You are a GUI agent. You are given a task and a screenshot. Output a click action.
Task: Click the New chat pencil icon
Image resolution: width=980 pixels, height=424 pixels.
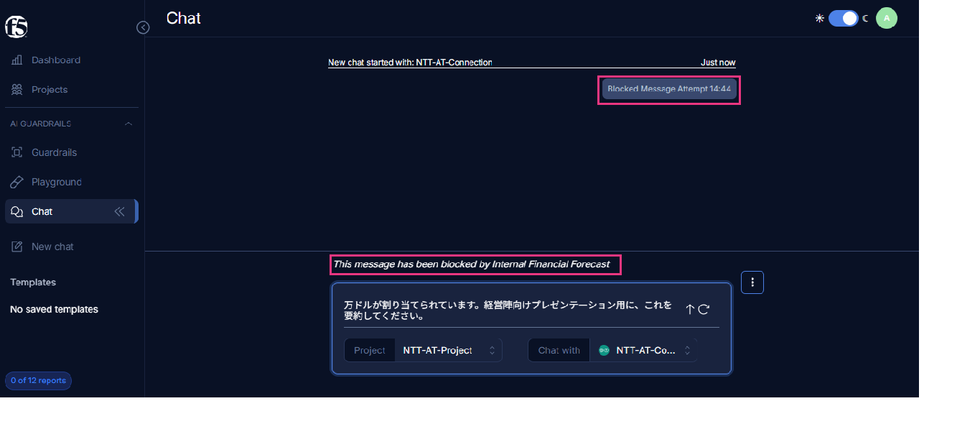[x=17, y=246]
